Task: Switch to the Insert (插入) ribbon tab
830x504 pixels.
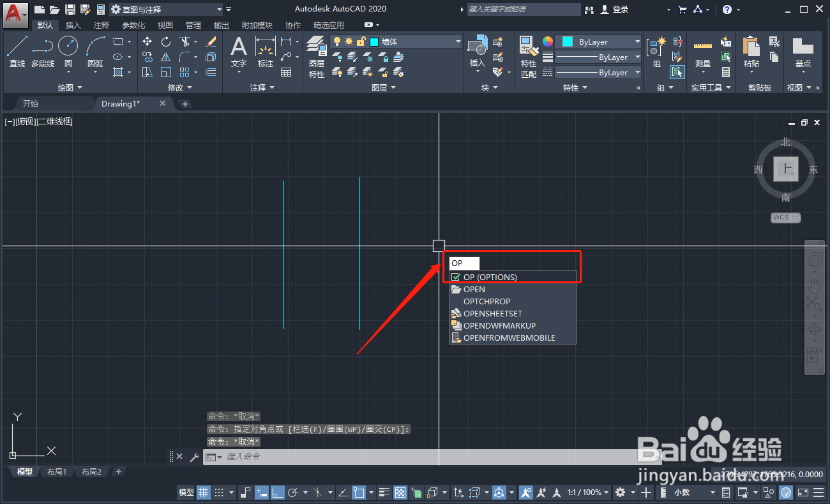Action: pos(73,26)
